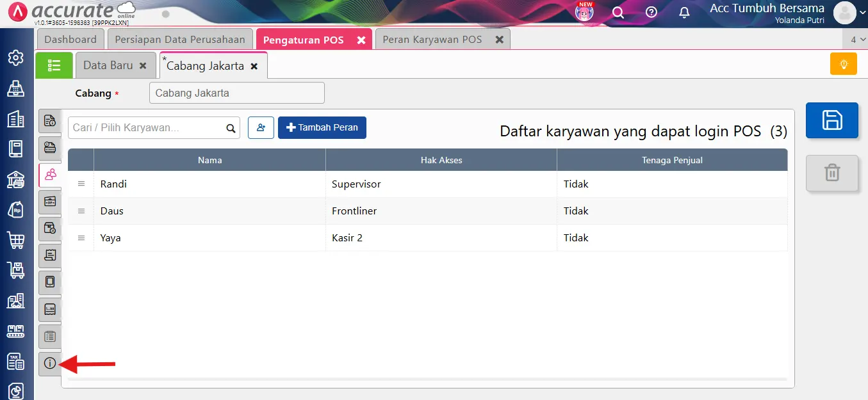Click the 'Yaya' name cell
The height and width of the screenshot is (400, 868).
pos(209,237)
